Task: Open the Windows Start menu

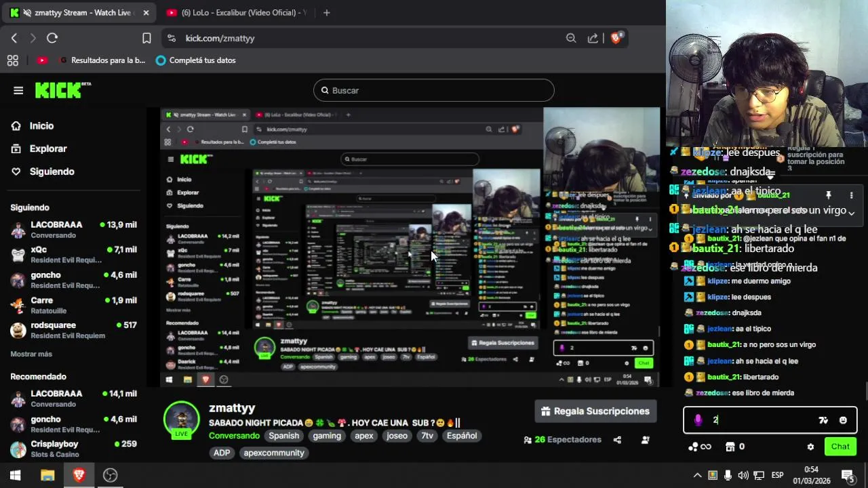Action: pyautogui.click(x=15, y=475)
